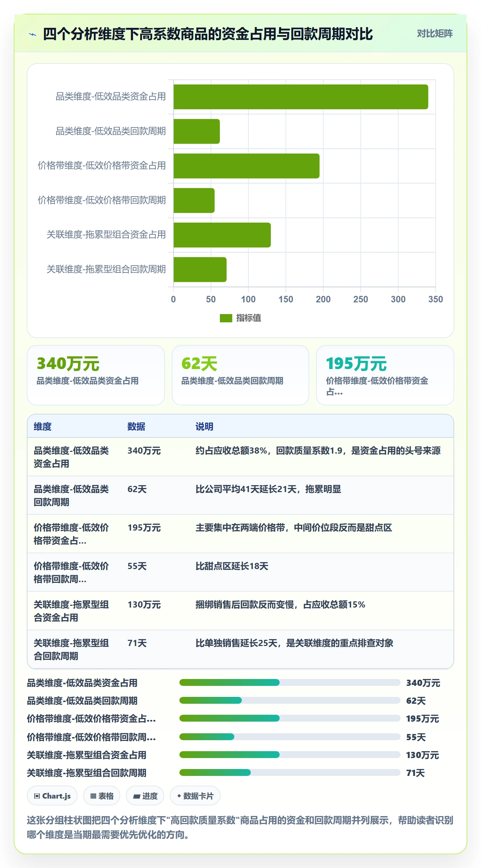Select table cell 比公司平均41天延长21天

(268, 489)
